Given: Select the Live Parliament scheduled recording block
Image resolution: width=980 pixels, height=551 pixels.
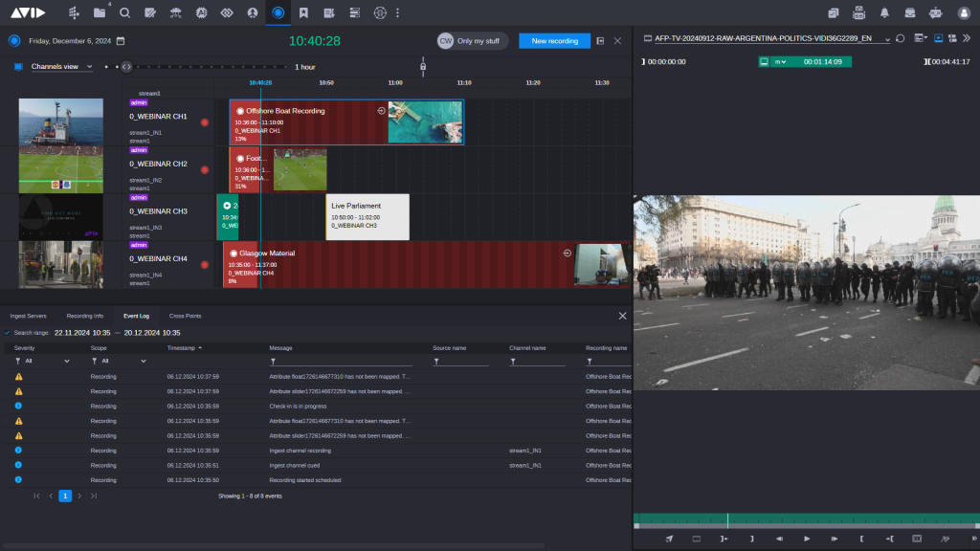Looking at the screenshot, I should [367, 216].
